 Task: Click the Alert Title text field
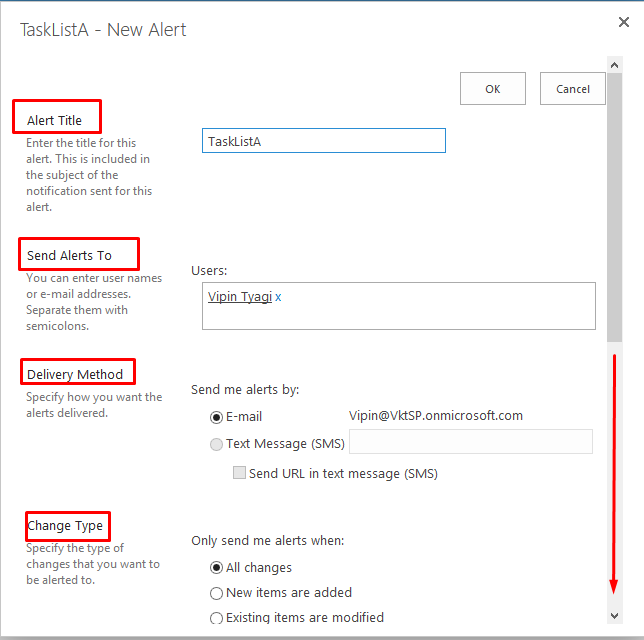coord(323,141)
